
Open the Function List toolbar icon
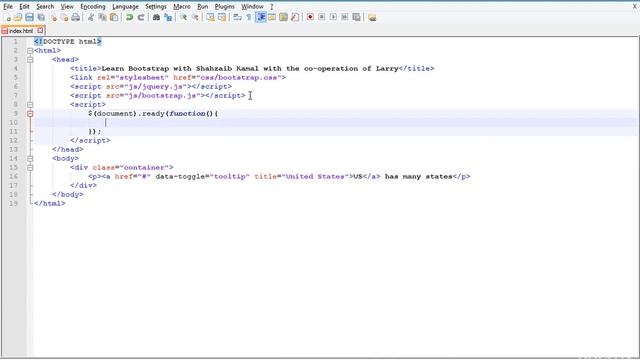click(x=295, y=17)
